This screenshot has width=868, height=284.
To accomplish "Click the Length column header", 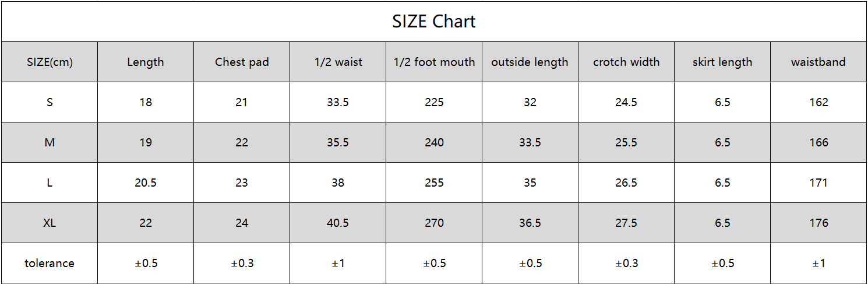I will 146,62.
